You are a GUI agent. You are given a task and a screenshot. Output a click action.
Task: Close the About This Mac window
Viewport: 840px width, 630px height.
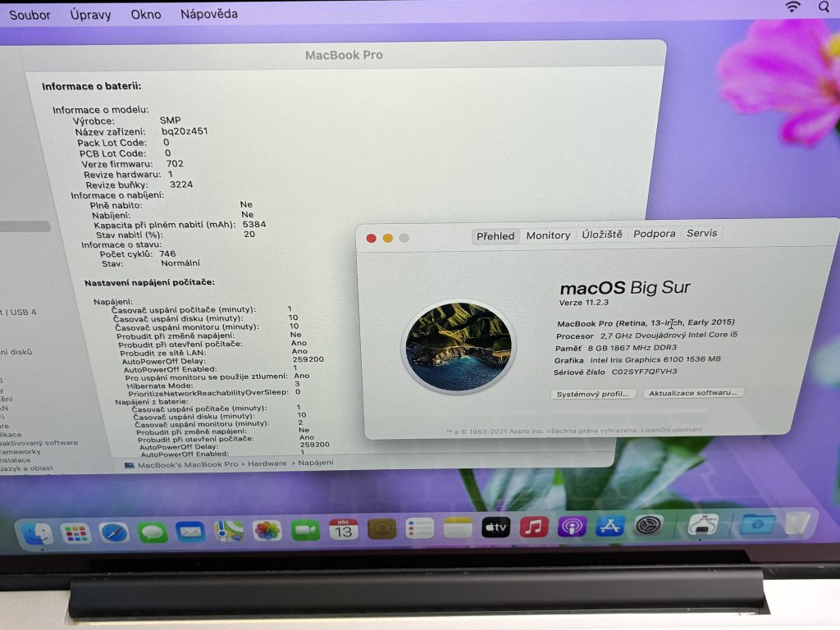tap(371, 238)
